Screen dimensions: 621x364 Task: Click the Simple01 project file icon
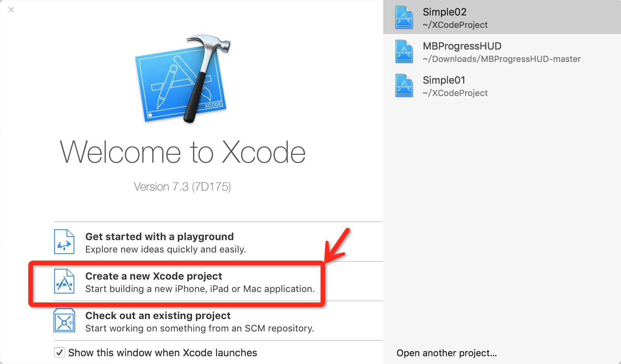click(404, 86)
